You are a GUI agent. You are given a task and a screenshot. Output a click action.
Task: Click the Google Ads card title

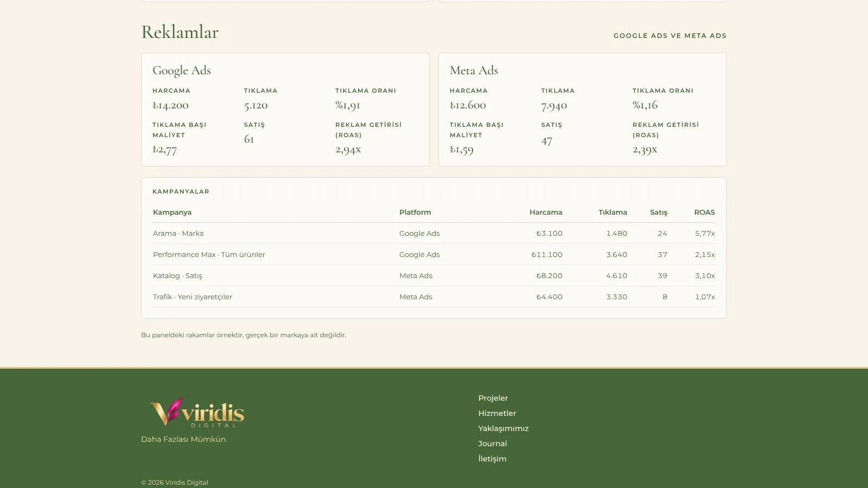pyautogui.click(x=181, y=70)
